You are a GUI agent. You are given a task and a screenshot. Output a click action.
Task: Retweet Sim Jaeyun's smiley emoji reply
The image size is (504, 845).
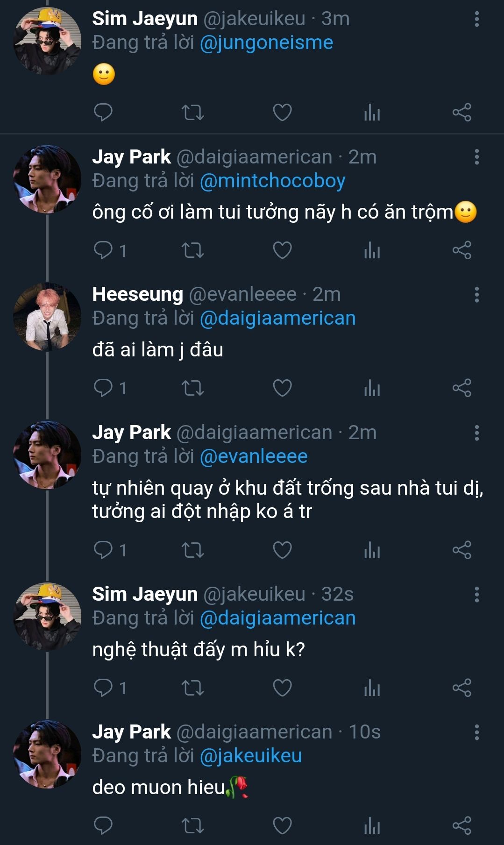[192, 113]
